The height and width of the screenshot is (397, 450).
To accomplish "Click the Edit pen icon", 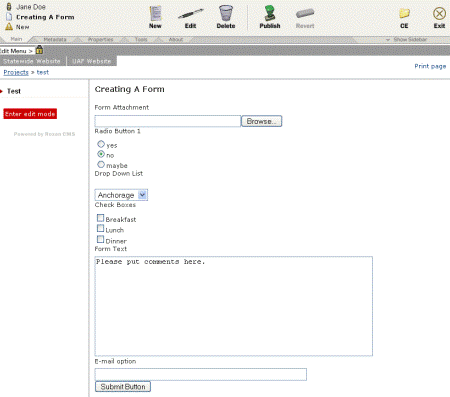I will (191, 14).
